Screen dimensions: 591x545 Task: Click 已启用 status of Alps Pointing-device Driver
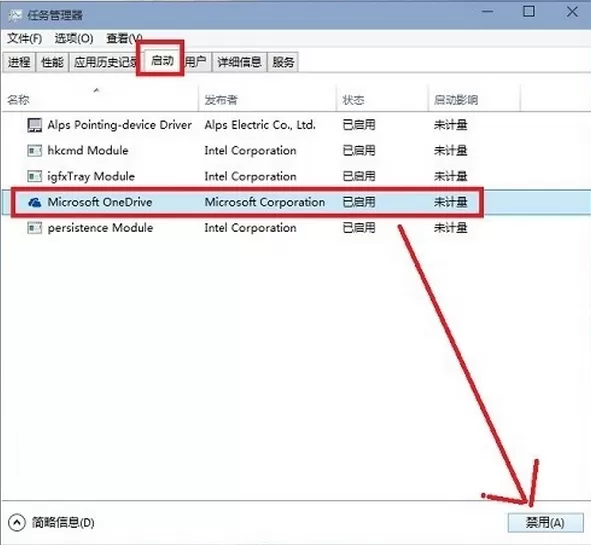coord(359,125)
